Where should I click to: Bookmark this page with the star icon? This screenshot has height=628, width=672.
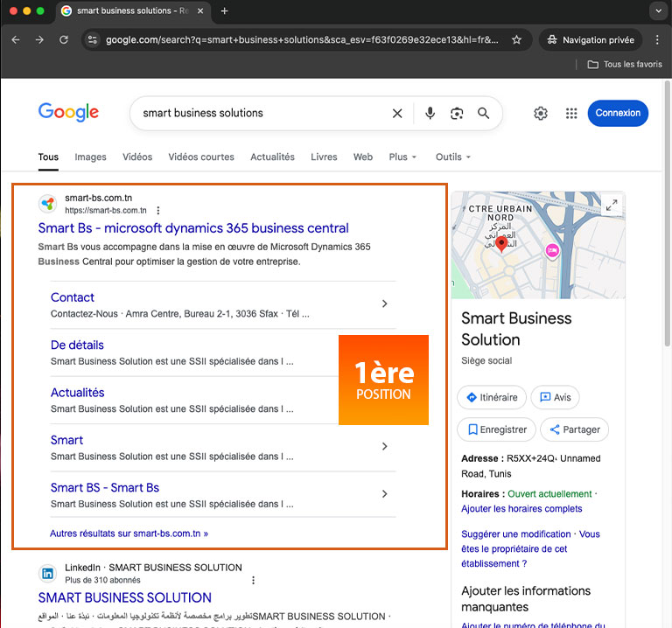pos(516,40)
